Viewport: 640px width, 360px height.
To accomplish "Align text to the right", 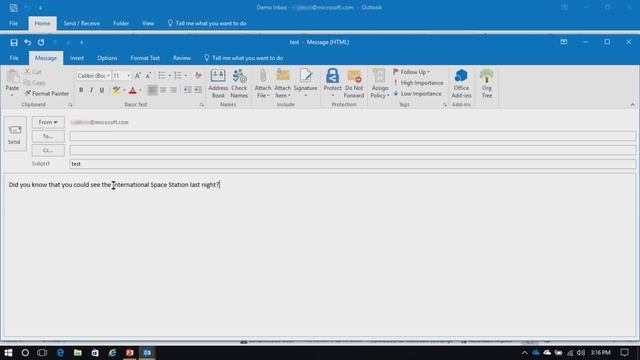I will coord(173,90).
